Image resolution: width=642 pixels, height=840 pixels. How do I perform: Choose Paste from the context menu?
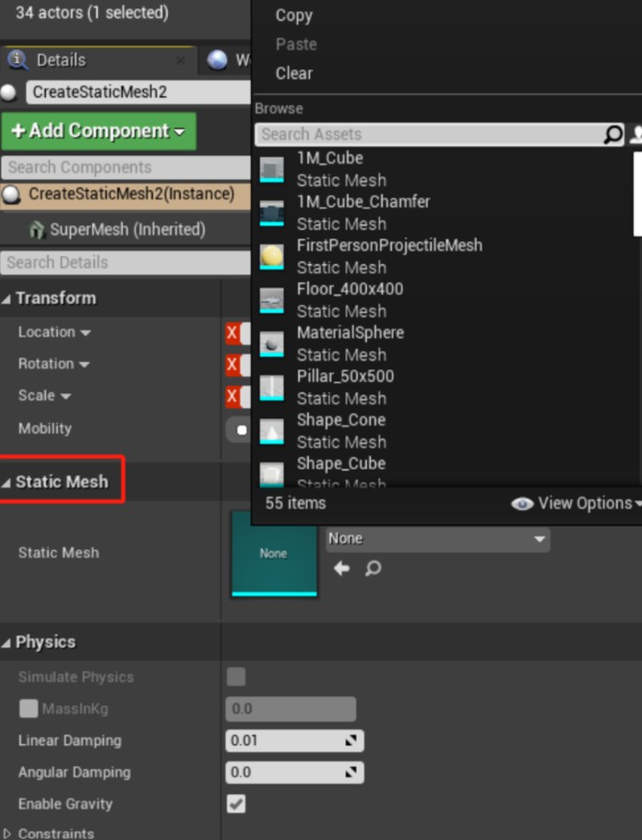296,44
